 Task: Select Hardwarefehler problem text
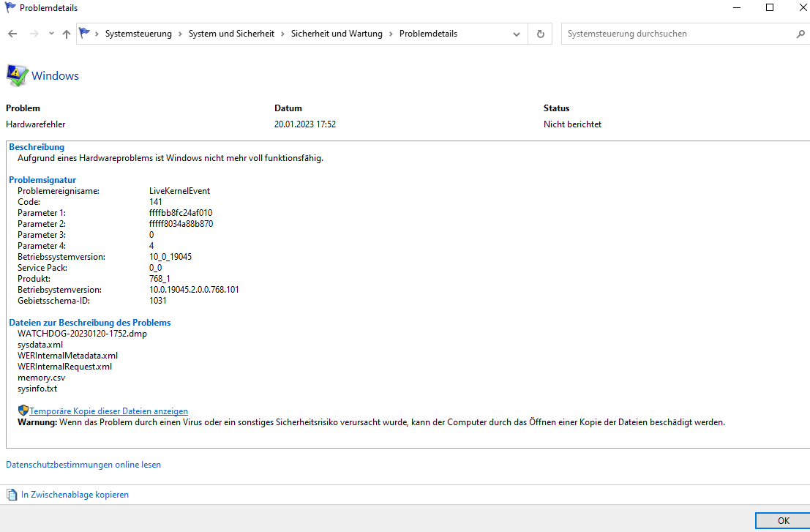pyautogui.click(x=36, y=124)
